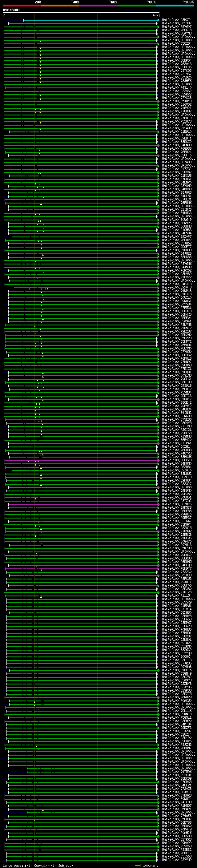Screen dimensions: 197x868
Task: Select hit label UniRef100_Q7YS28
Action: click(x=177, y=98)
